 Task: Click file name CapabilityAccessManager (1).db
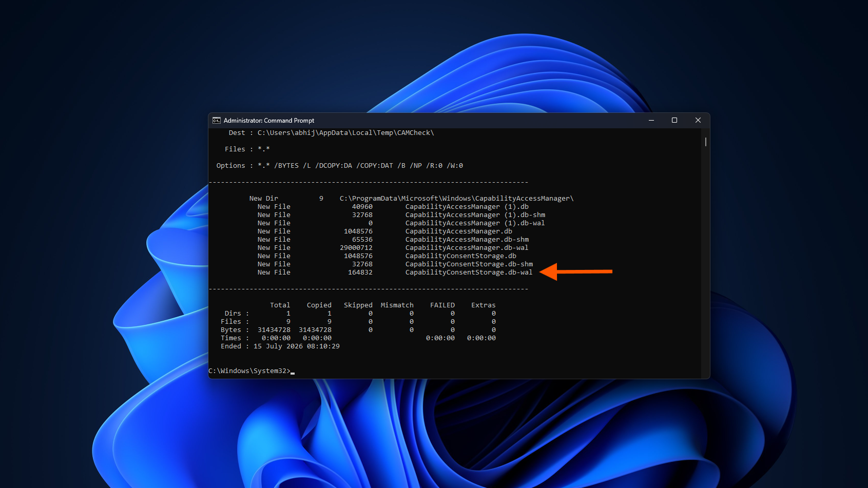[x=467, y=207]
